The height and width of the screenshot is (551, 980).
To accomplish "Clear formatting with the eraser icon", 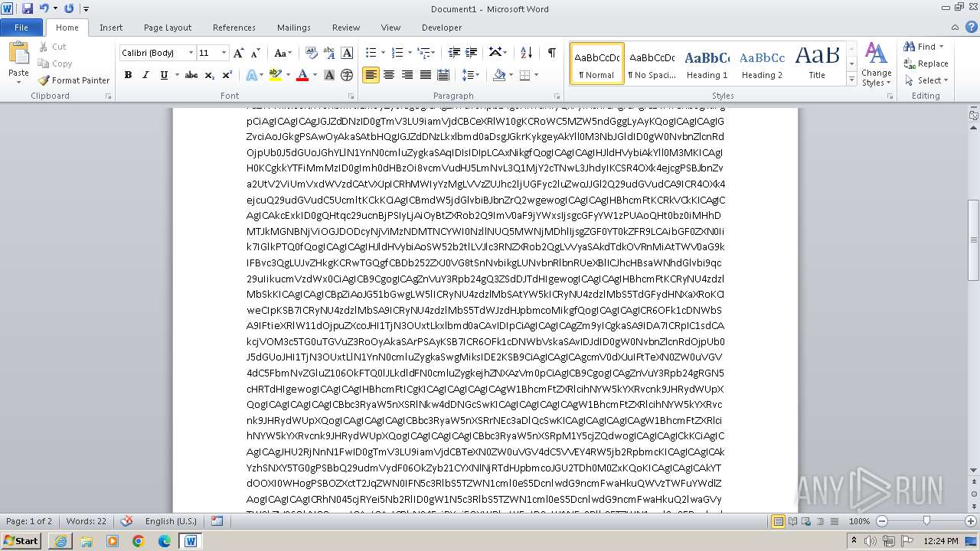I will 311,53.
